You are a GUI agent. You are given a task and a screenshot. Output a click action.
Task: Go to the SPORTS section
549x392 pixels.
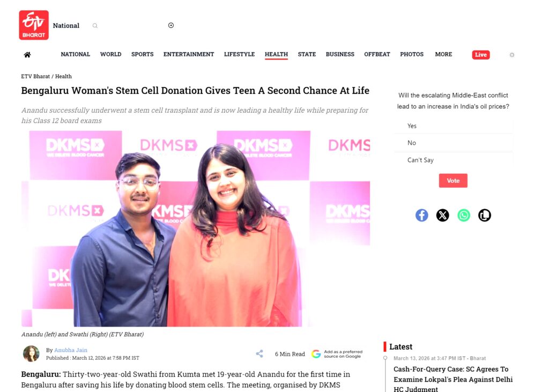point(142,54)
